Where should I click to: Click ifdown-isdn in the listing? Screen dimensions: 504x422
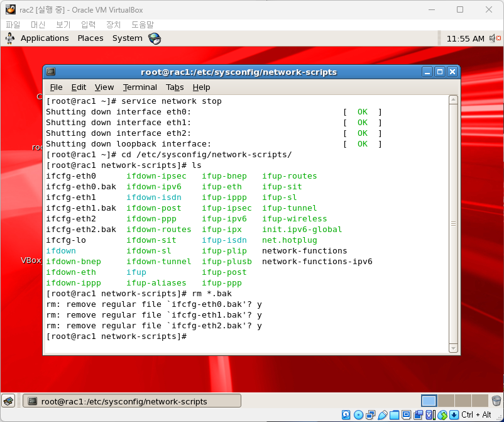pyautogui.click(x=154, y=197)
